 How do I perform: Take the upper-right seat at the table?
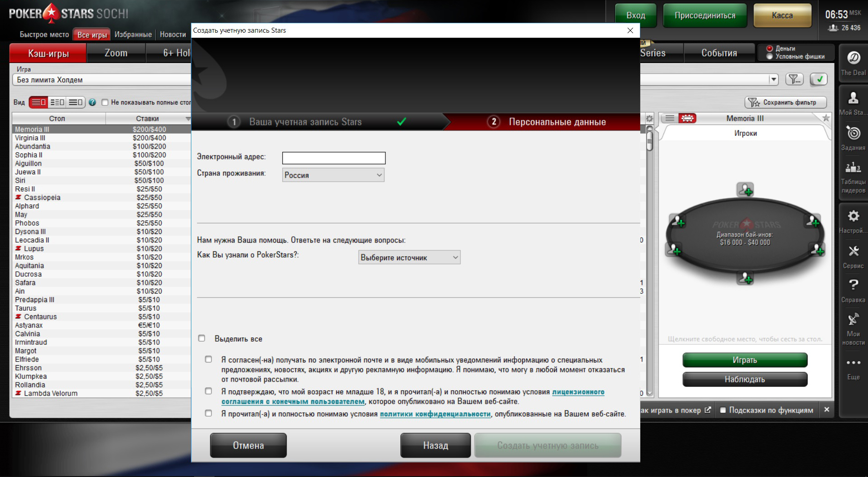pos(813,221)
